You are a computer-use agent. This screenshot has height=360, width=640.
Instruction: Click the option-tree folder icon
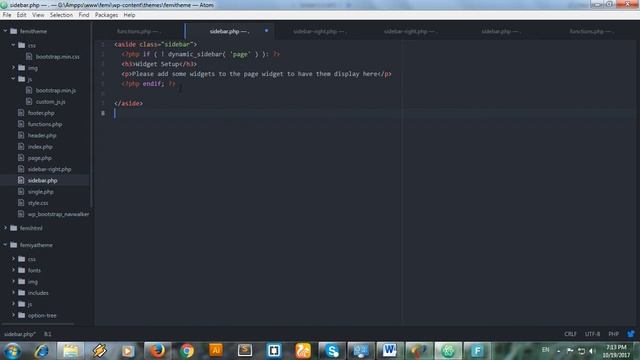tap(22, 315)
